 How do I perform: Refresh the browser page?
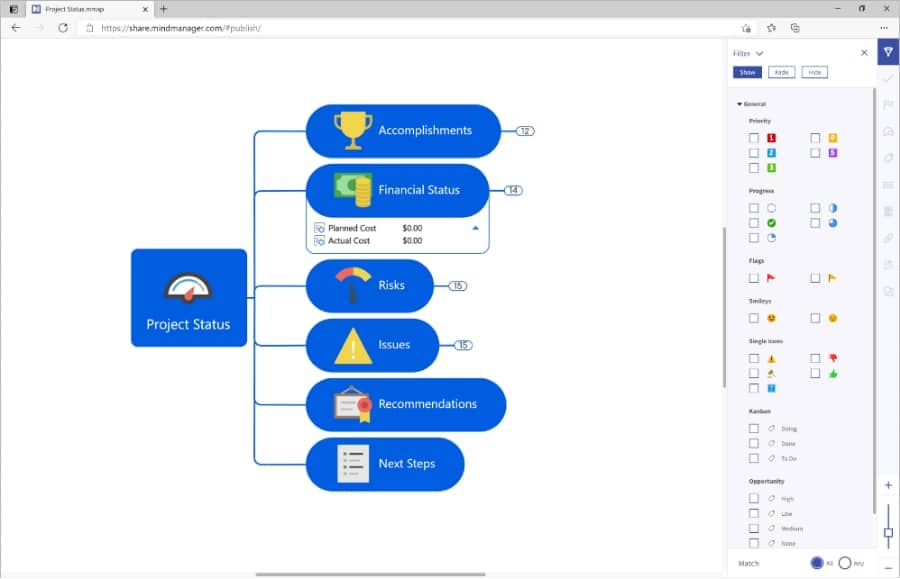(x=63, y=28)
